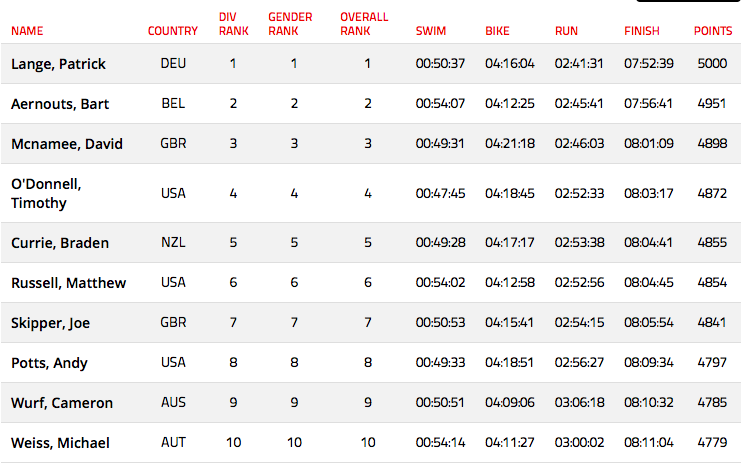Click the RUN column header
This screenshot has width=745, height=463.
(566, 31)
